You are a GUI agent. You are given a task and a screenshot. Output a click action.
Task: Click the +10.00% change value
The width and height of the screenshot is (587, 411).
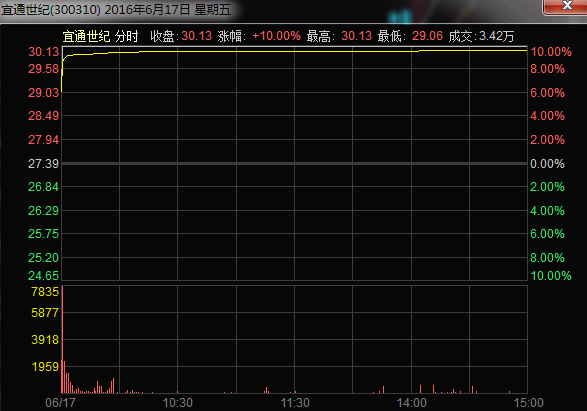pyautogui.click(x=276, y=36)
